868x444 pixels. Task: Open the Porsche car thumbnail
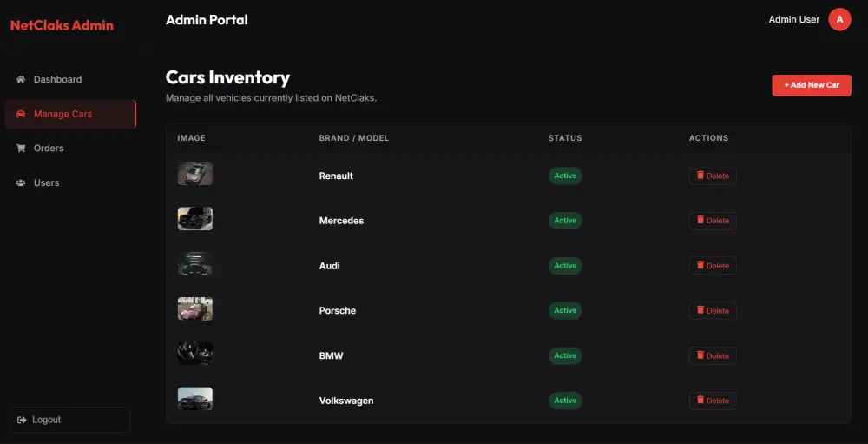[x=194, y=308]
